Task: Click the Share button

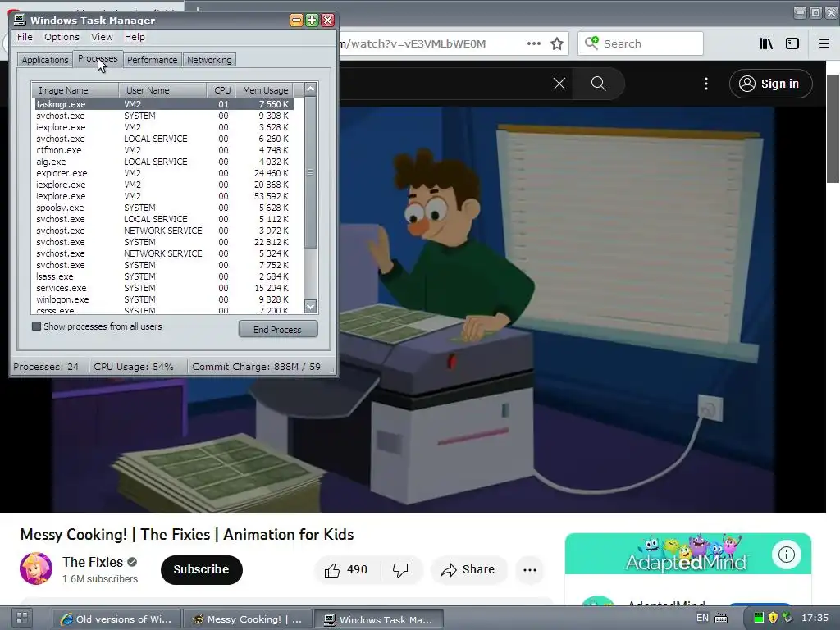Action: pos(468,569)
